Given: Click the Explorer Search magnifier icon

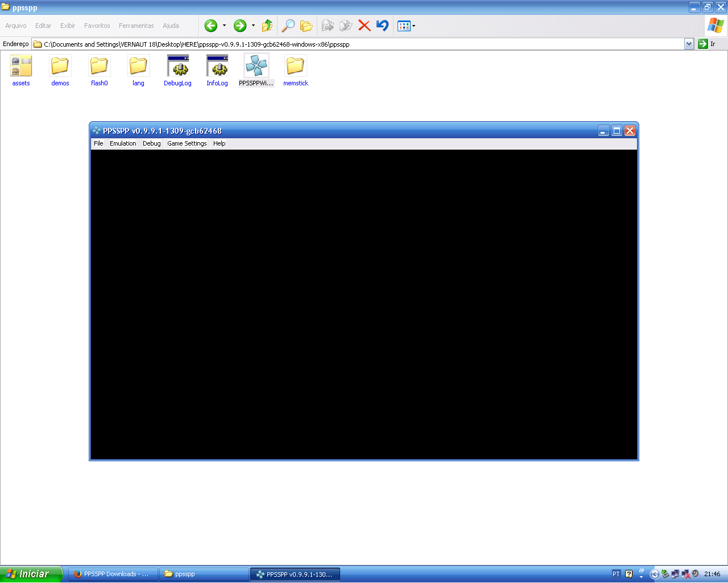Looking at the screenshot, I should [288, 26].
